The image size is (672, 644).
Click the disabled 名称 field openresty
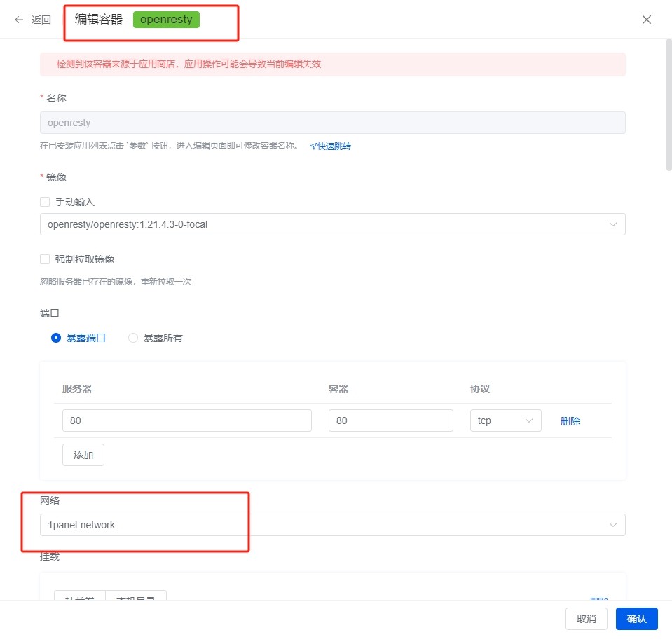(x=333, y=123)
